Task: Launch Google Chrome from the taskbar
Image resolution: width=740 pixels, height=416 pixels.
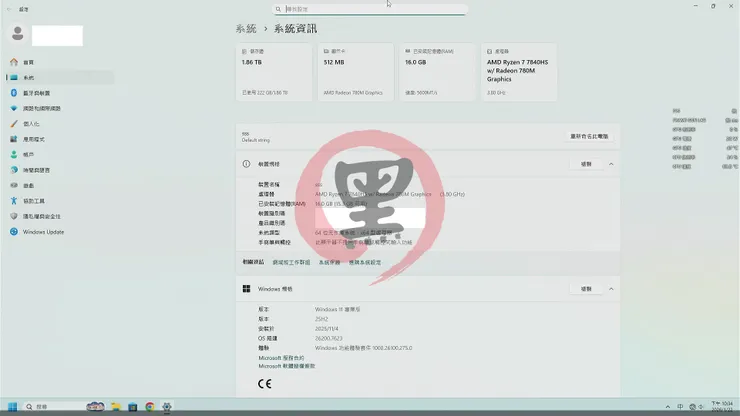Action: (x=150, y=407)
